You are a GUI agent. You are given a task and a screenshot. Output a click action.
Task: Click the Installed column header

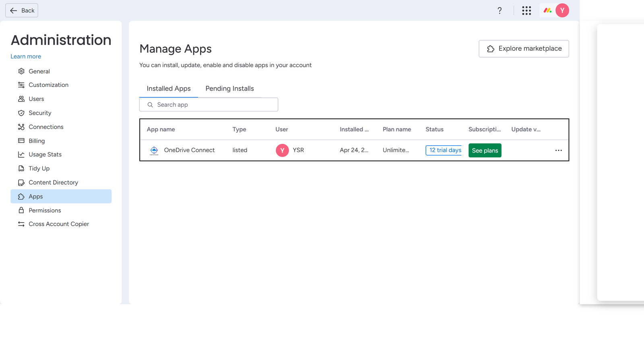click(x=354, y=129)
